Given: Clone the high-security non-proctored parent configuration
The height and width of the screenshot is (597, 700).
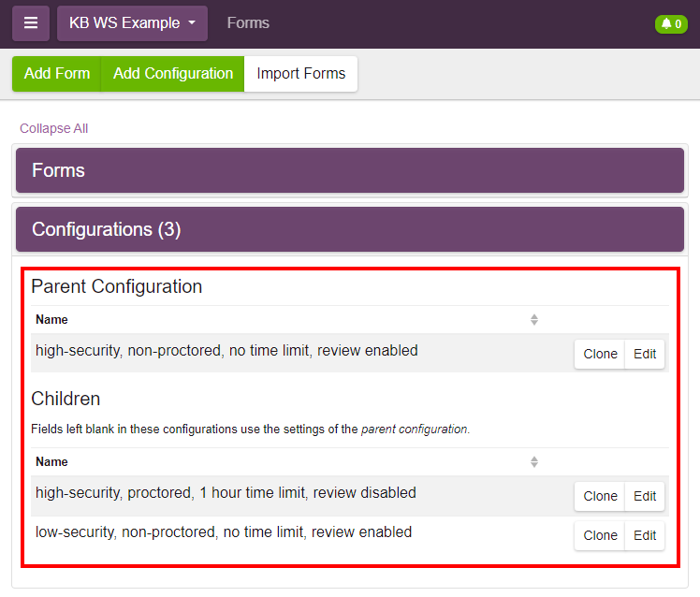Looking at the screenshot, I should point(600,354).
